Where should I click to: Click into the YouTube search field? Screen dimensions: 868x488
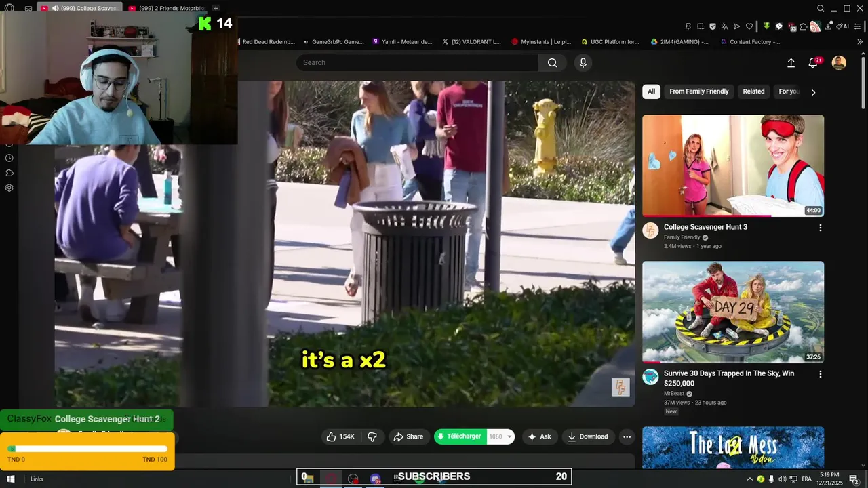pyautogui.click(x=417, y=62)
